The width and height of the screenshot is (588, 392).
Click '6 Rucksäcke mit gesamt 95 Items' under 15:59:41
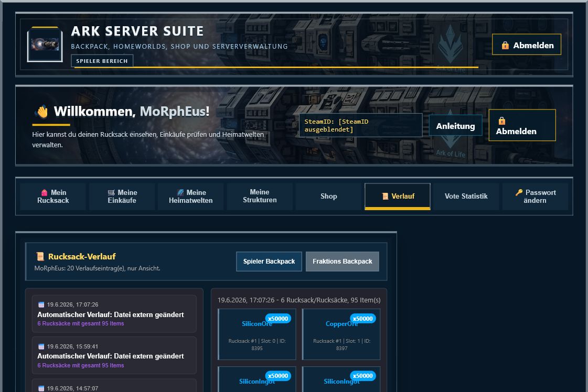click(81, 365)
